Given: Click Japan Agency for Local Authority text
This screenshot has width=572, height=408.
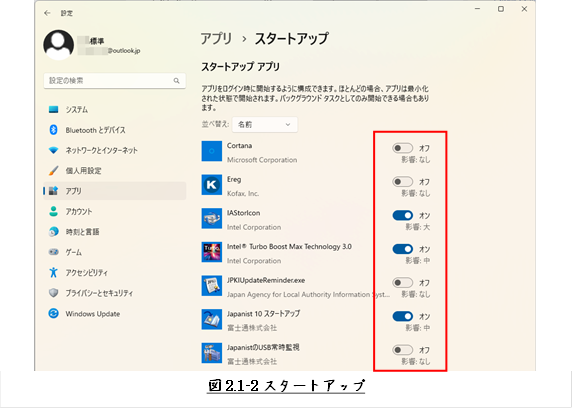Looking at the screenshot, I should point(308,295).
